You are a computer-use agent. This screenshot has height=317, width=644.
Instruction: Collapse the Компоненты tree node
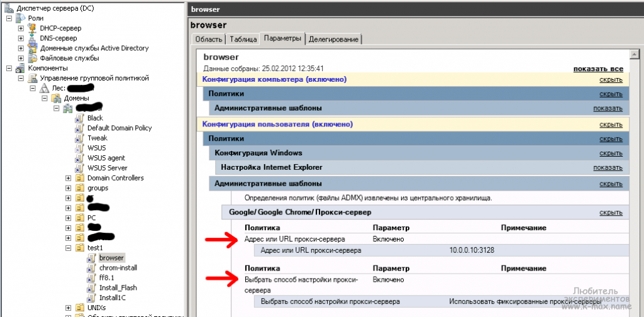point(9,68)
